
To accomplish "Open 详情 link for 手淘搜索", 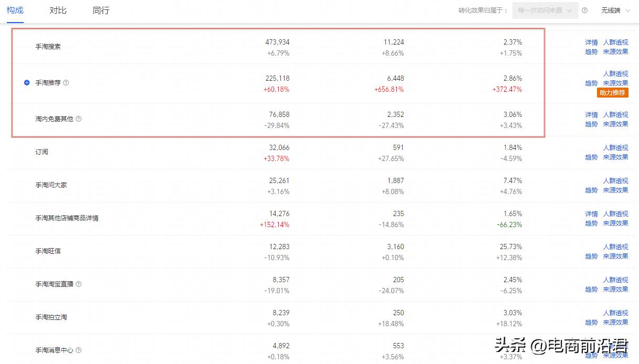I will [x=591, y=42].
